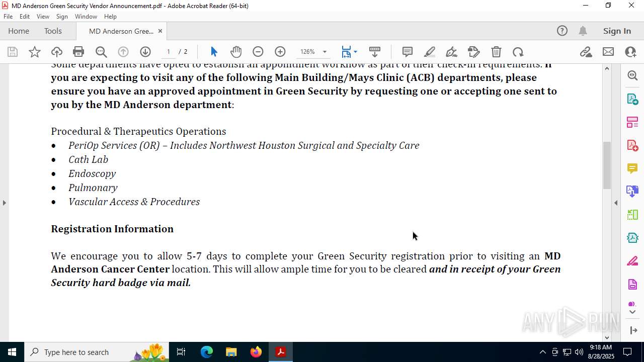Open the Find text magnifier tool
This screenshot has height=362, width=644.
click(x=101, y=52)
